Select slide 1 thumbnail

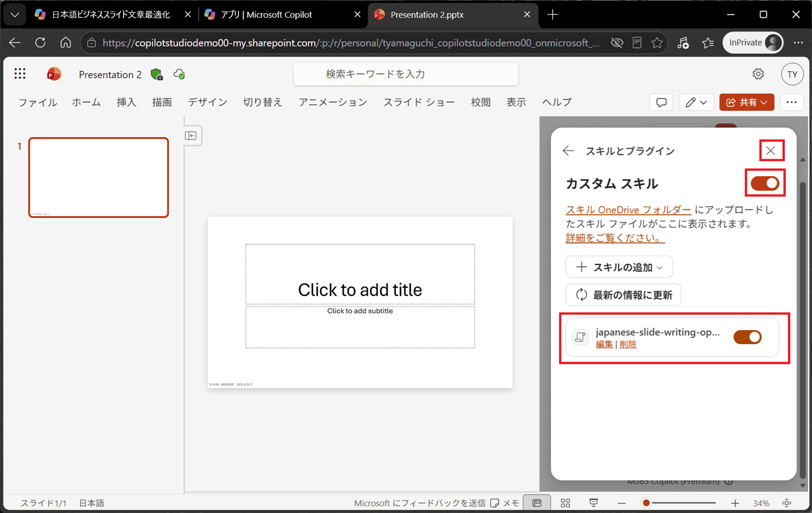[99, 177]
